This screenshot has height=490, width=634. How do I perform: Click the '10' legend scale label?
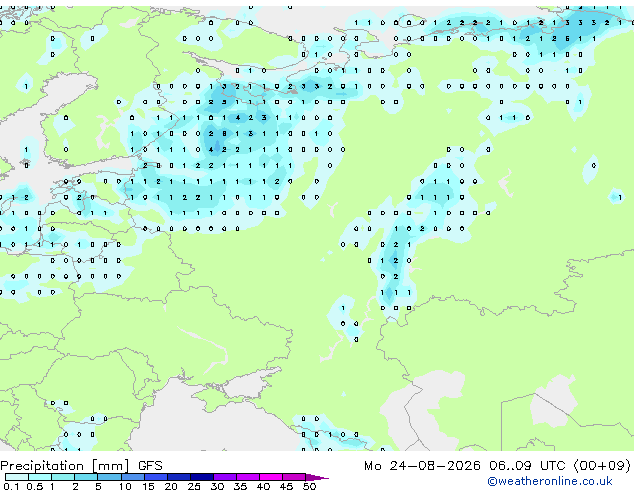click(125, 486)
